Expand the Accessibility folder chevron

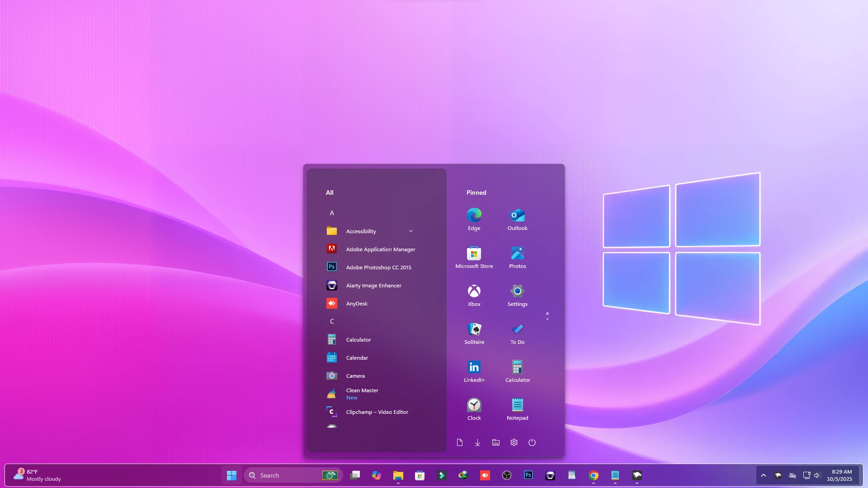[411, 231]
